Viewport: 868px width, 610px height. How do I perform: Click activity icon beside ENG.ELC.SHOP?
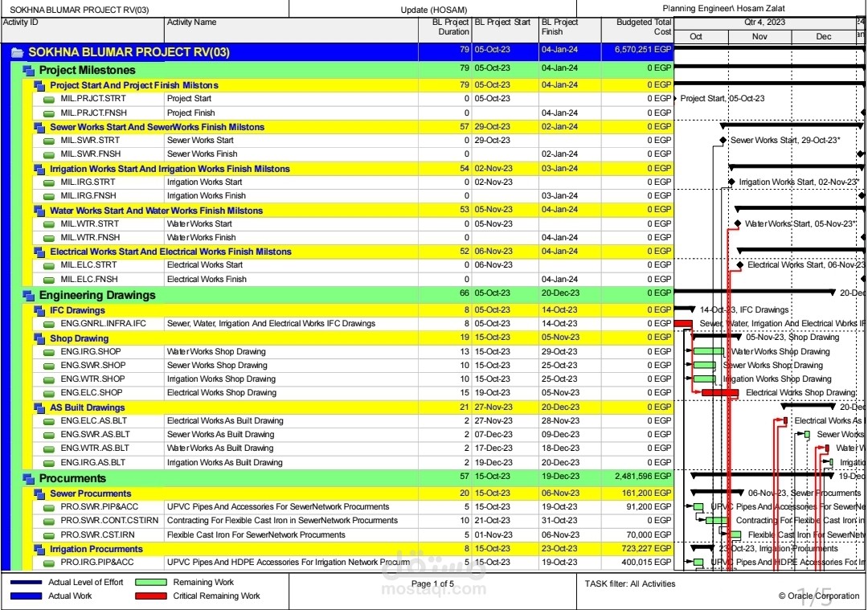(49, 394)
